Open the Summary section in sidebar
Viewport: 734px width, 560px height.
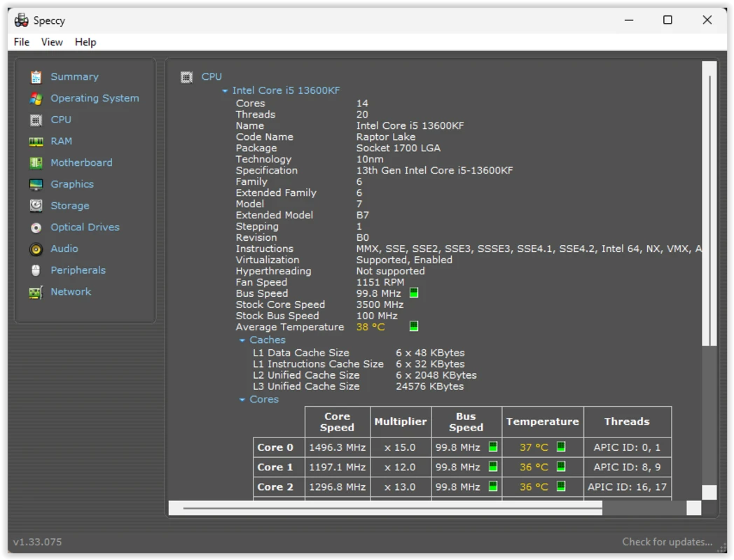(74, 76)
